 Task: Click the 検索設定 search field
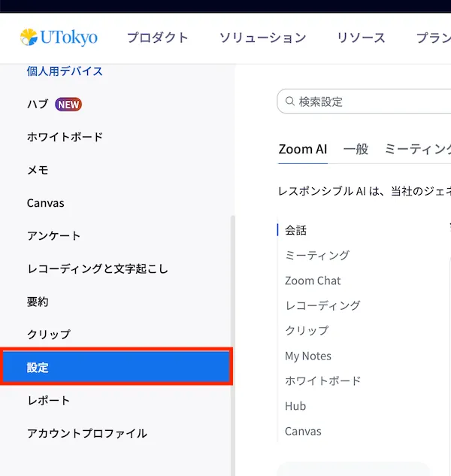click(x=364, y=102)
